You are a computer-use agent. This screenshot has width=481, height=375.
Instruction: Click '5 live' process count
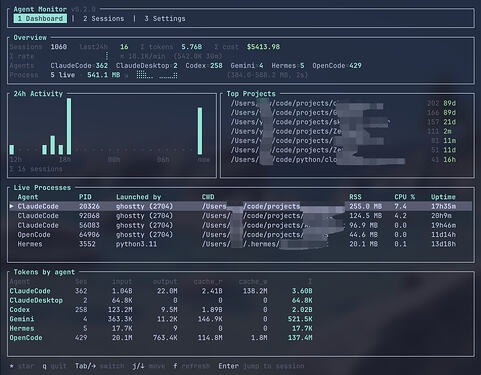[x=63, y=75]
